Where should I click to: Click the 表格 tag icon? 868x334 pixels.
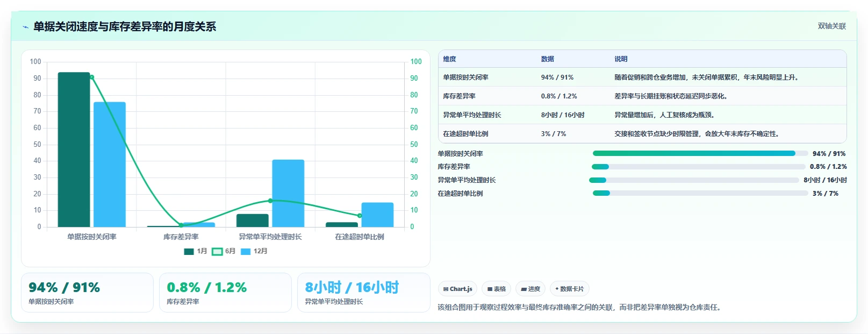490,289
